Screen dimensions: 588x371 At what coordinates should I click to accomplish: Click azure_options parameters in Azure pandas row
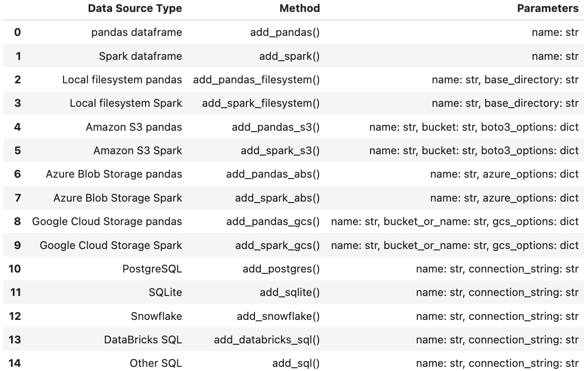click(504, 174)
